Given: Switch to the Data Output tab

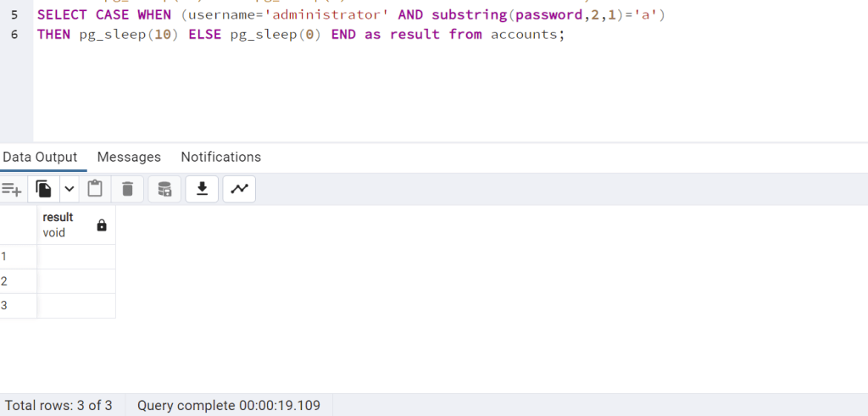Looking at the screenshot, I should coord(40,157).
